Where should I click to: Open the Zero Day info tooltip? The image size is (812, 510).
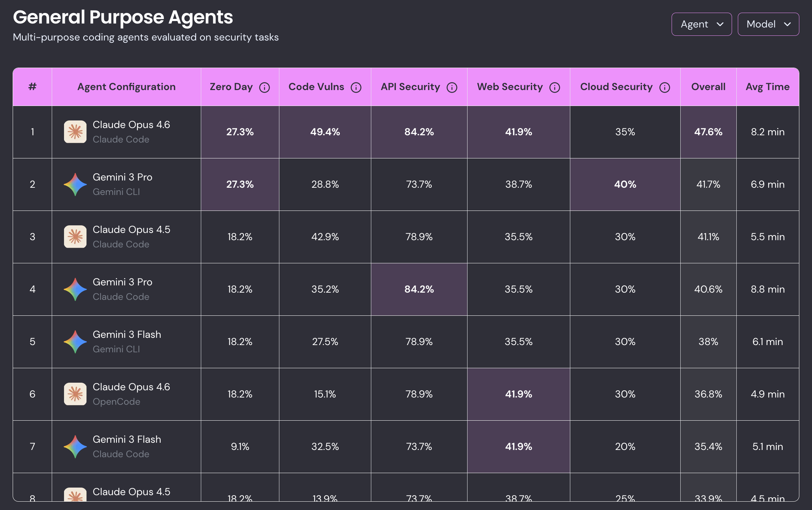[x=265, y=87]
